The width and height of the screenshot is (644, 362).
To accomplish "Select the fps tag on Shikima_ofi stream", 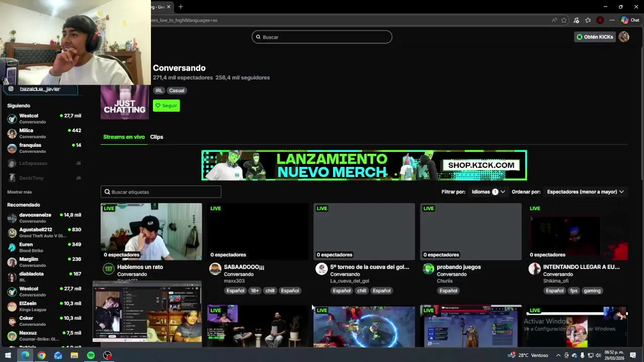I will tap(574, 291).
